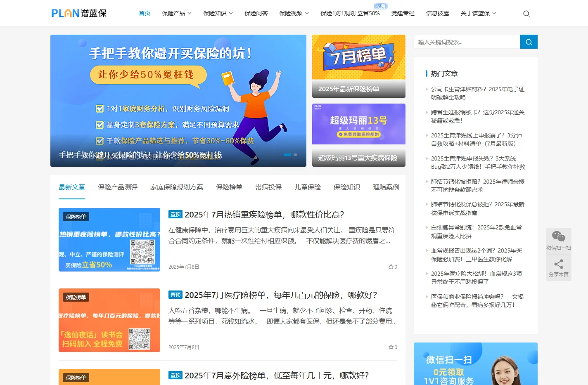588x385 pixels.
Task: Click 保险榜单 tag on the 重疾险 thumbnail
Action: click(76, 217)
